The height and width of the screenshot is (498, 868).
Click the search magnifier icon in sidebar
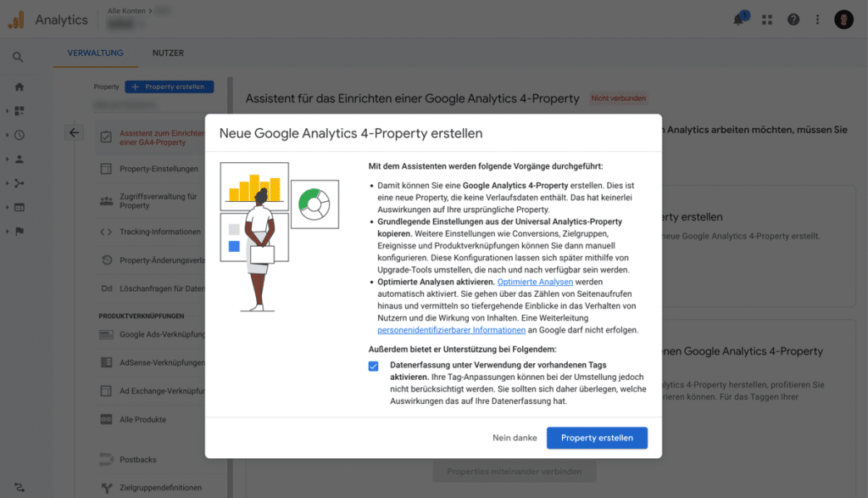pos(18,57)
